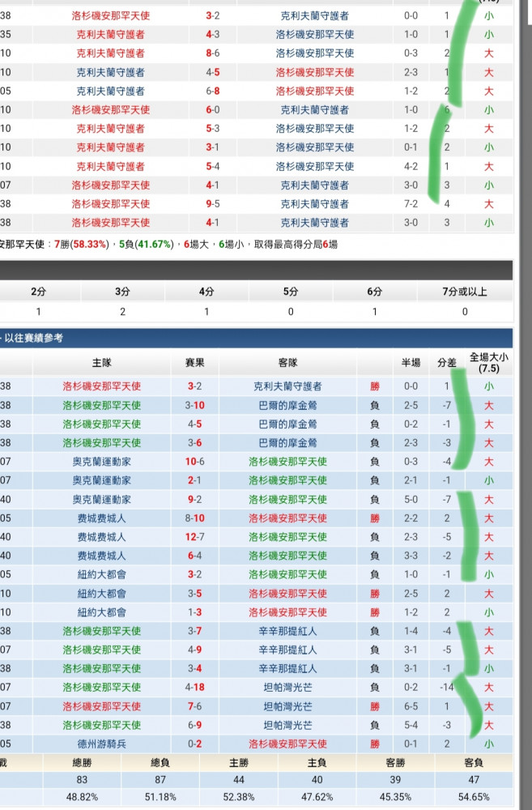Open 德州游騎兵 team link
532x810 pixels.
coord(102,744)
